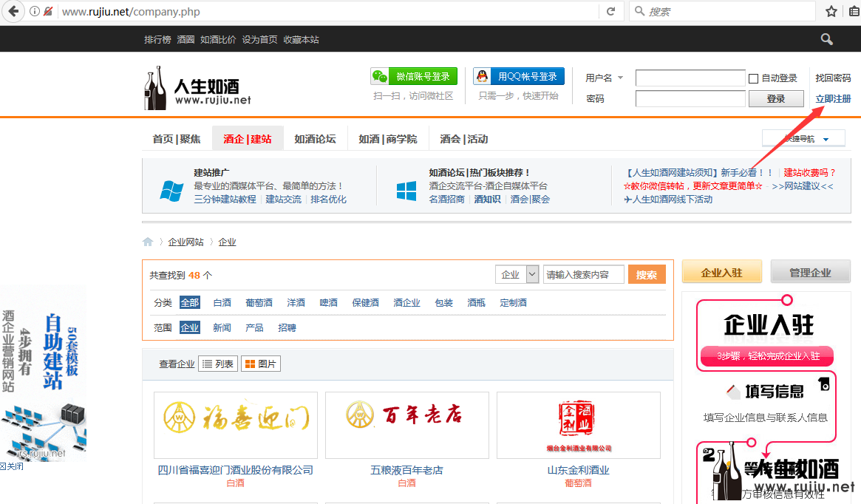The width and height of the screenshot is (861, 504).
Task: Focus the browser 搜索 search field
Action: coord(724,12)
